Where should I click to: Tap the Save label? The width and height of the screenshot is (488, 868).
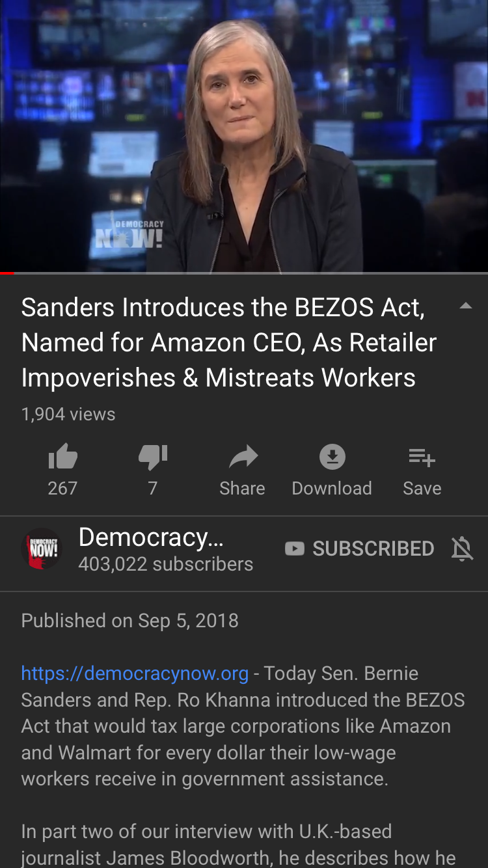422,488
